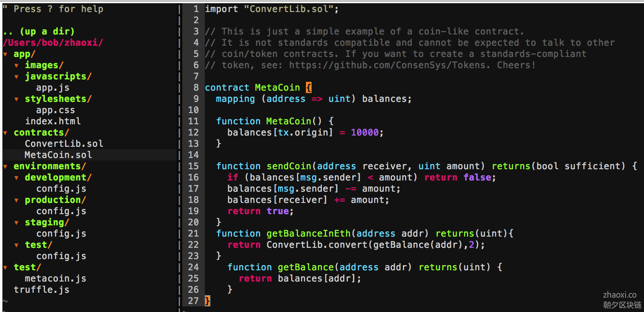Collapse the app/ folder arrow
Image resolution: width=644 pixels, height=312 pixels.
coord(5,54)
